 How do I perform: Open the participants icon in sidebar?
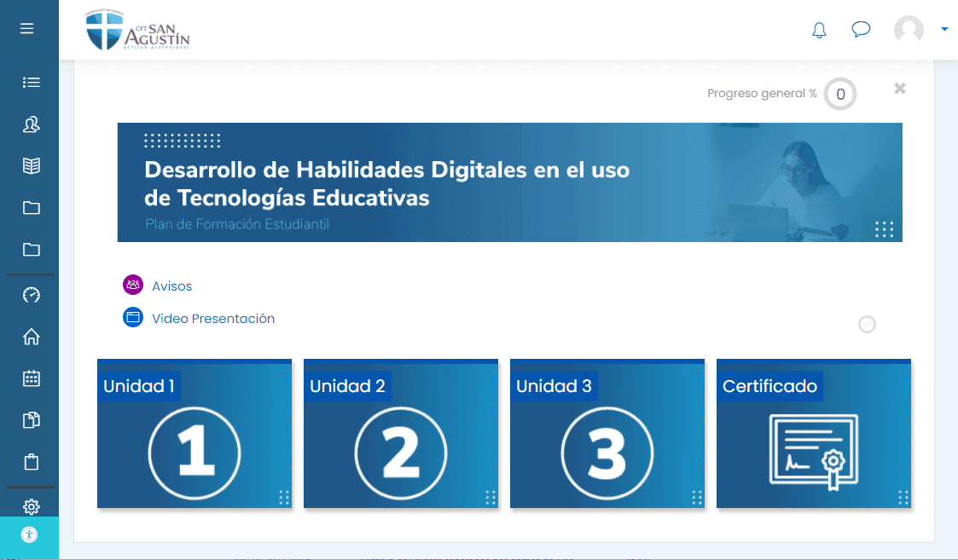(x=32, y=125)
